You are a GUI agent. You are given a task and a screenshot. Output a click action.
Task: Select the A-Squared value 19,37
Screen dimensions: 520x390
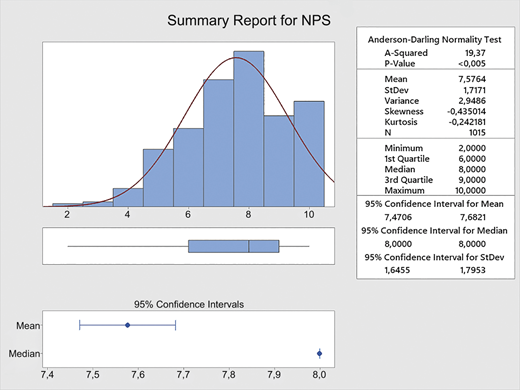[475, 53]
